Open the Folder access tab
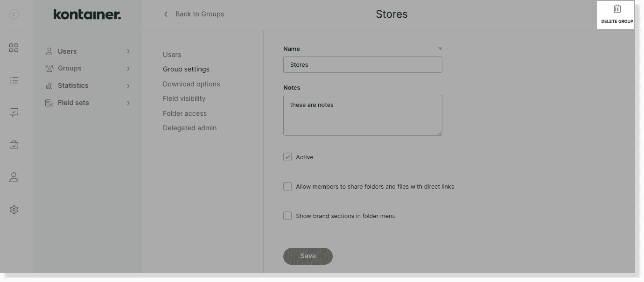Viewport: 644px width, 282px height. click(x=185, y=113)
